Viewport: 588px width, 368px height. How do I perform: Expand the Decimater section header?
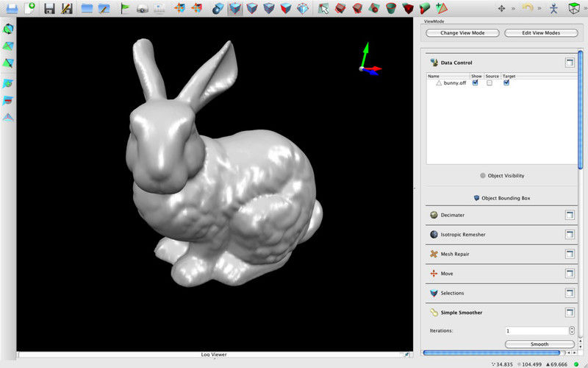click(x=501, y=215)
